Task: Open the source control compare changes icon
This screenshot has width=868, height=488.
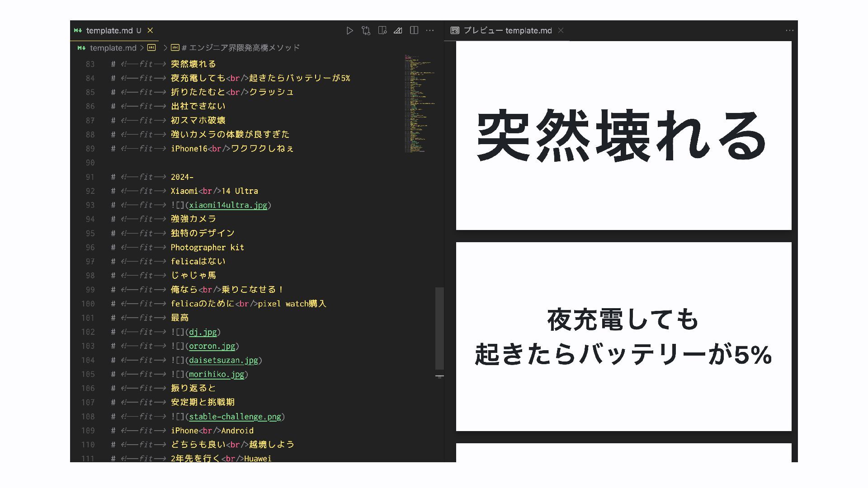Action: 366,31
